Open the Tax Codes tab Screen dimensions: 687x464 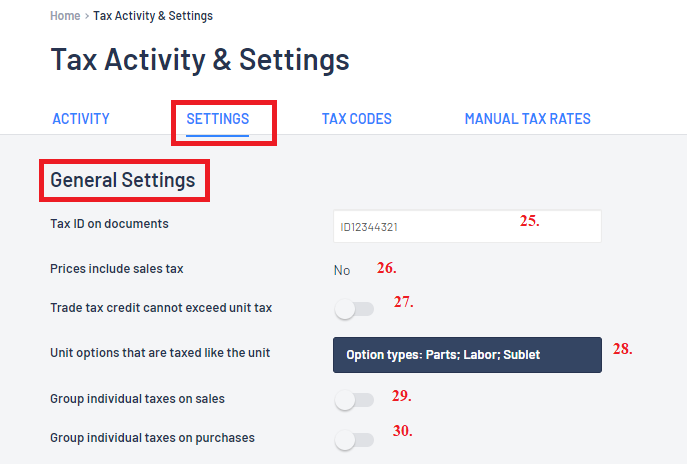(x=356, y=119)
